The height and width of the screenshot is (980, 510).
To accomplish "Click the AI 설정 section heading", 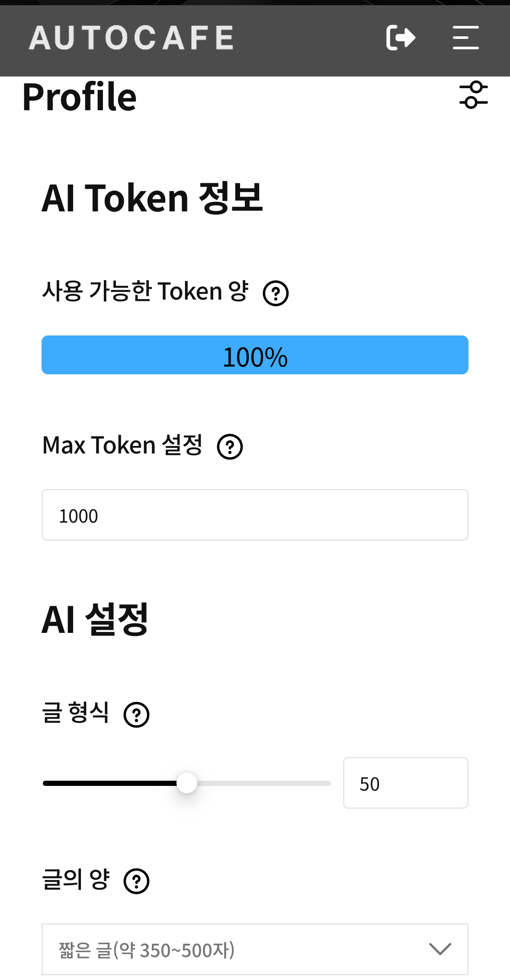I will 95,619.
